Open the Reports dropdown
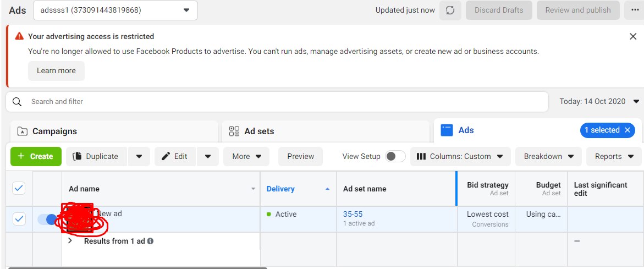 [x=614, y=156]
